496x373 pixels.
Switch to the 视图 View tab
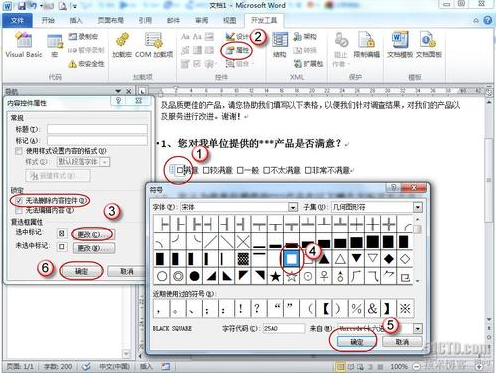click(229, 20)
